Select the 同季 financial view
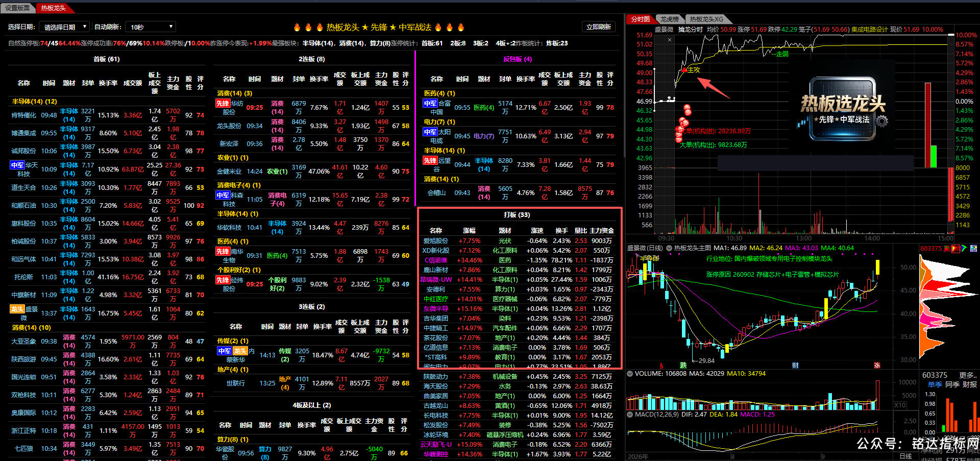 [x=952, y=384]
